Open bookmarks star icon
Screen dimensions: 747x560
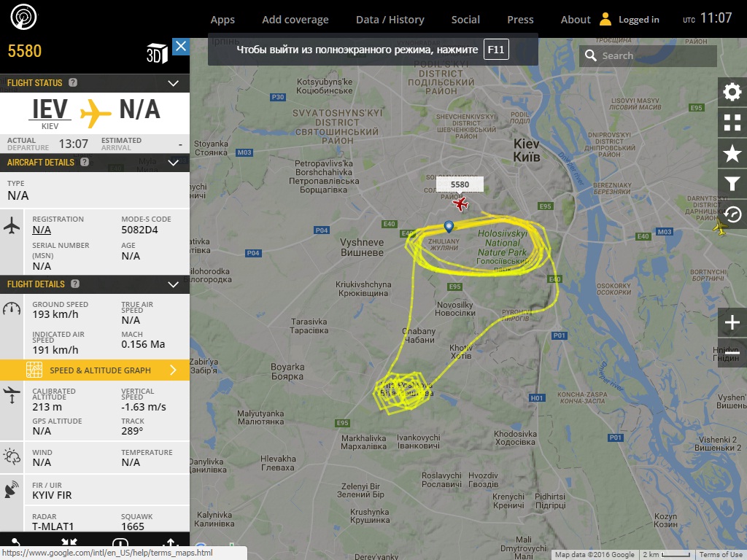[732, 153]
